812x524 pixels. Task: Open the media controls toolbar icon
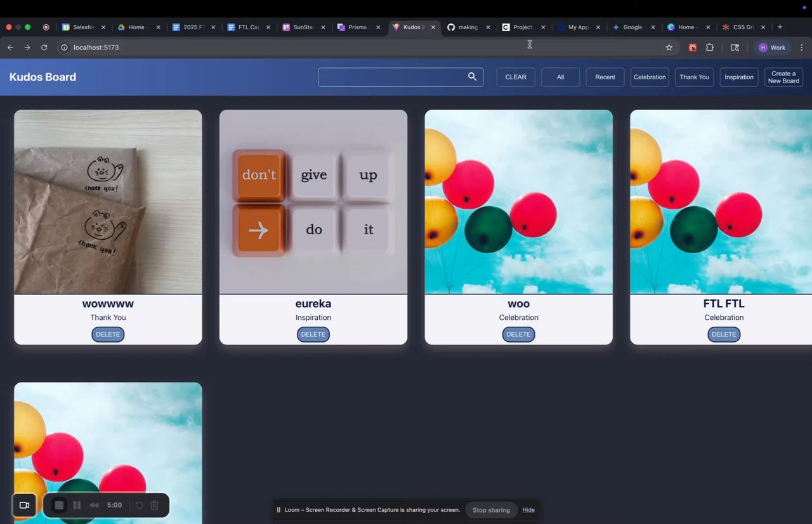(735, 48)
